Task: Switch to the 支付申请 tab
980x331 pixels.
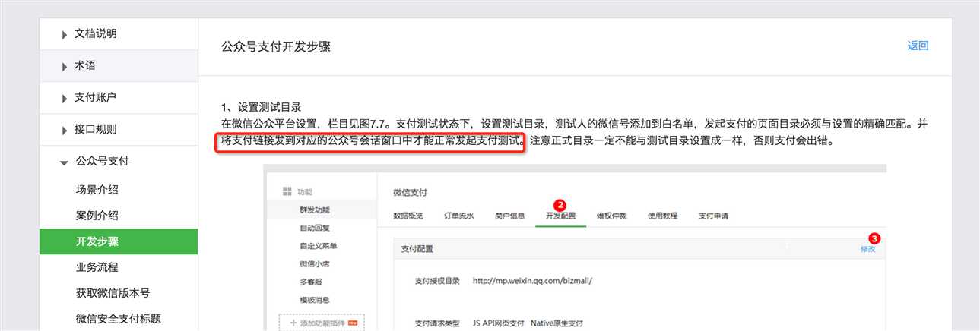Action: point(714,216)
